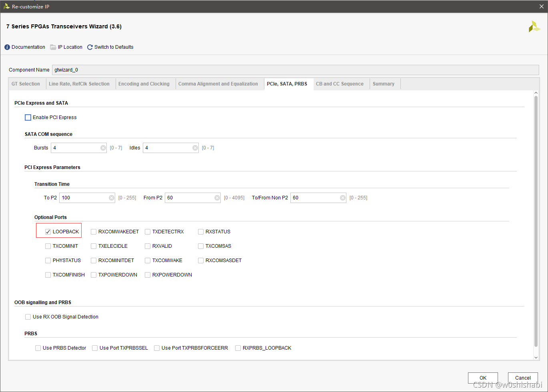Viewport: 548px width, 392px height.
Task: Click the Xilinx logo in the header
Action: [534, 27]
